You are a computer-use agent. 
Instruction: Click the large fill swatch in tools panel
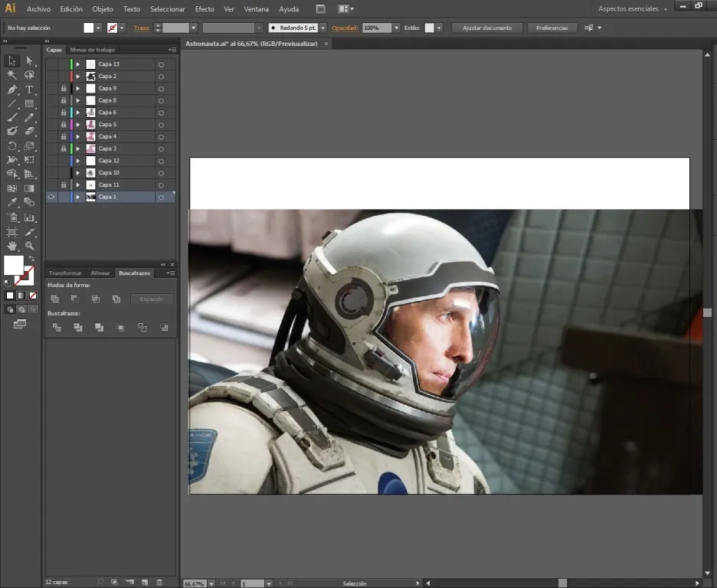(x=14, y=265)
